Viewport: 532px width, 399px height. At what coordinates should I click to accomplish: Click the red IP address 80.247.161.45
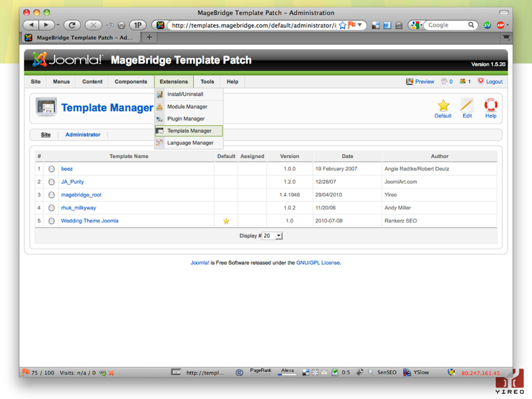(x=480, y=373)
